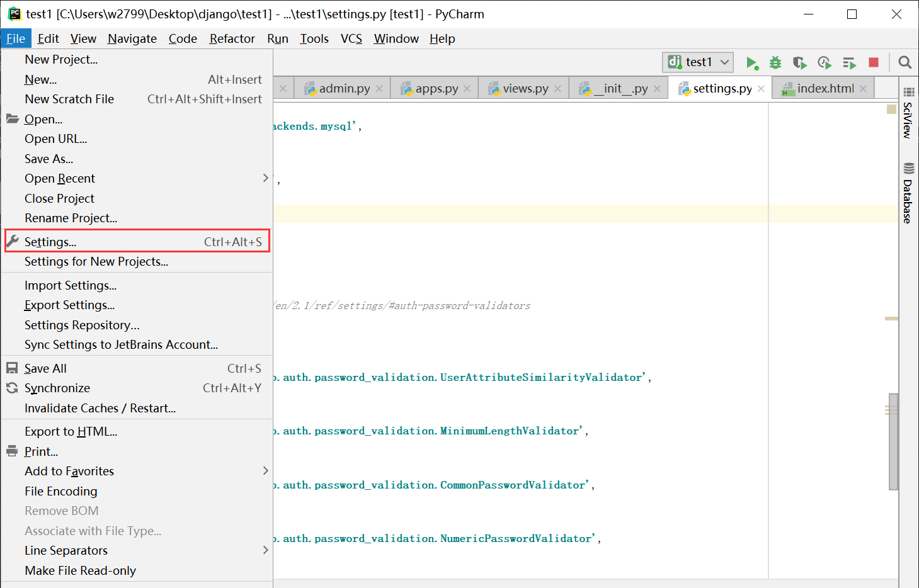Open Search Everywhere magnifier icon

pyautogui.click(x=905, y=62)
